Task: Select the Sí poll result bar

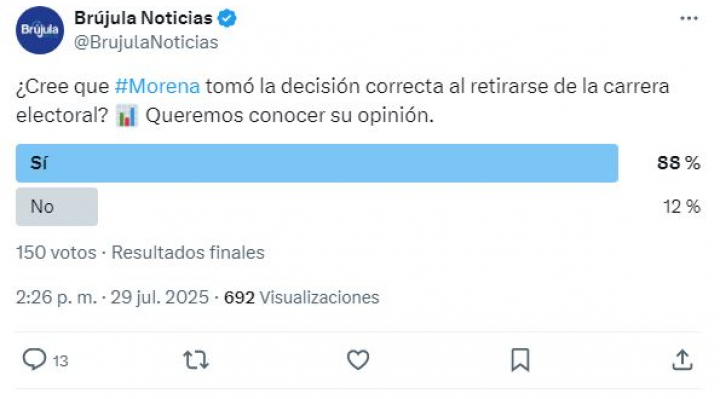Action: (x=317, y=163)
